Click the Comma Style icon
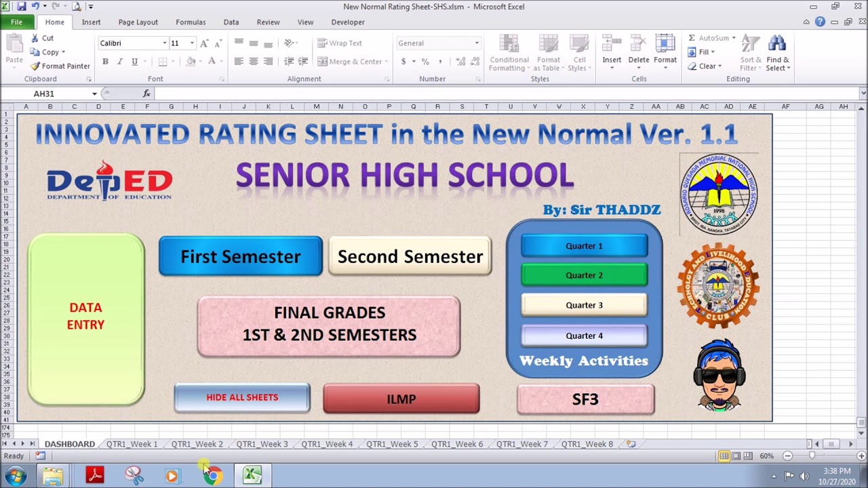Screen dimensions: 868x488 [440, 62]
